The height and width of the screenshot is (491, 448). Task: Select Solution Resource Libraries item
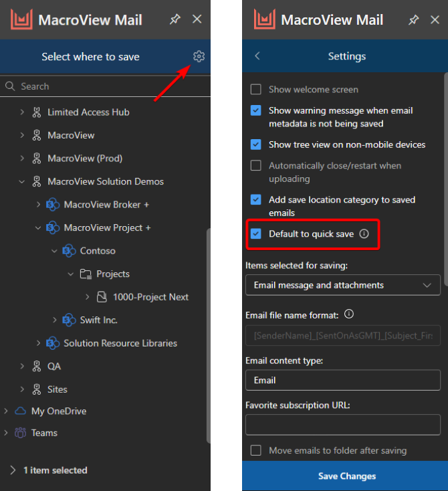point(120,343)
